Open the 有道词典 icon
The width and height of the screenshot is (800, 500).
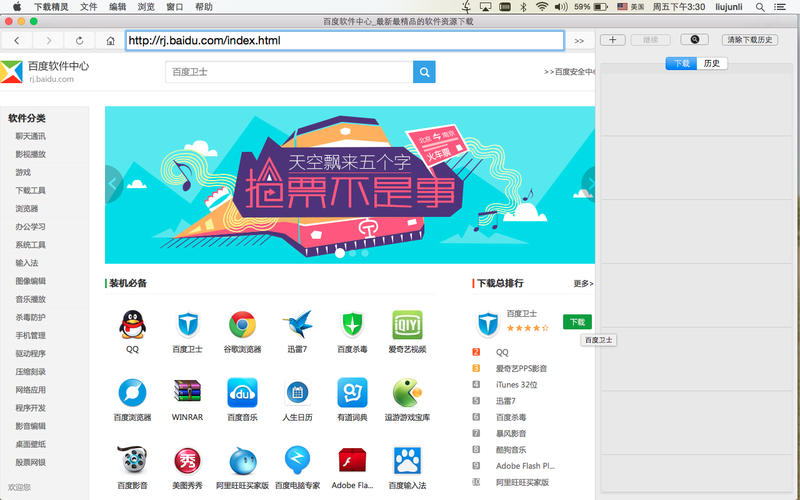click(353, 392)
